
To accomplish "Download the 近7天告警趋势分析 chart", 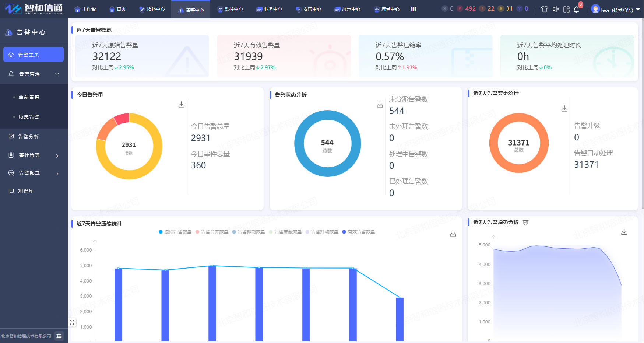I will (624, 232).
